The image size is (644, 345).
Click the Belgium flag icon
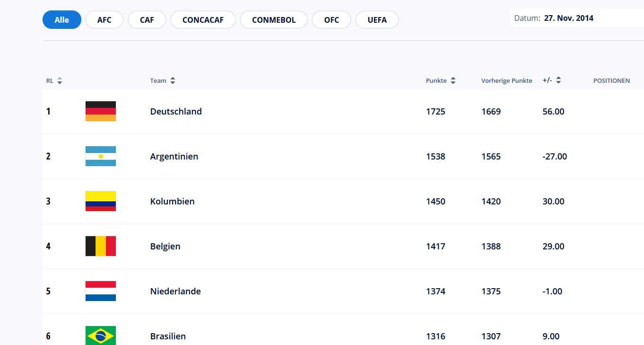coord(100,246)
